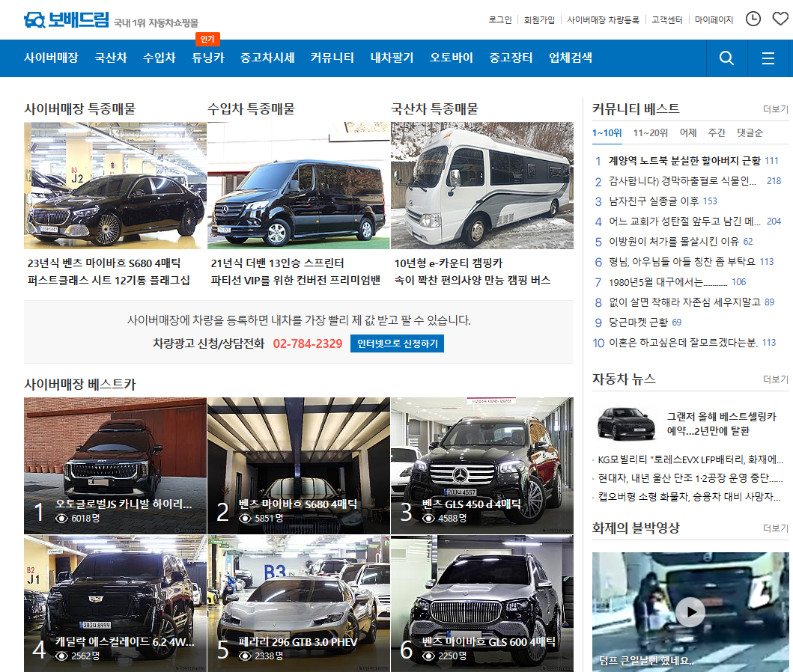The image size is (793, 672).
Task: Open the Sprinter van 특종매물 photo
Action: pyautogui.click(x=298, y=186)
